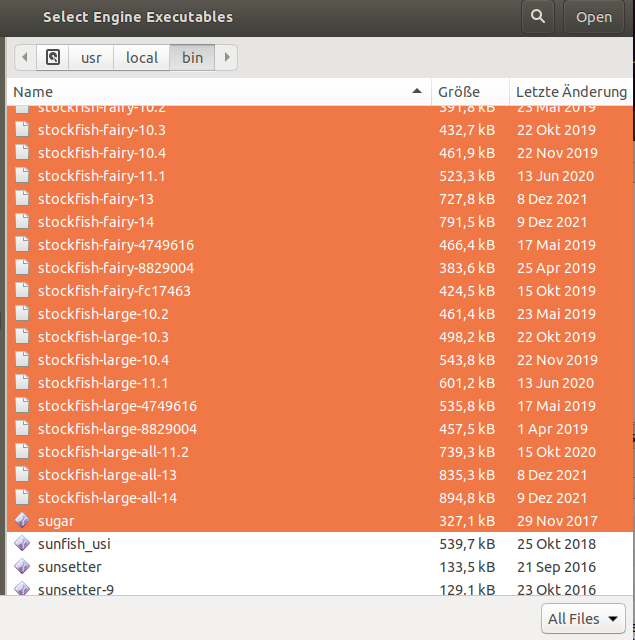Click the file icon of stockfish-fairy-10.3
This screenshot has width=635, height=640.
point(22,129)
